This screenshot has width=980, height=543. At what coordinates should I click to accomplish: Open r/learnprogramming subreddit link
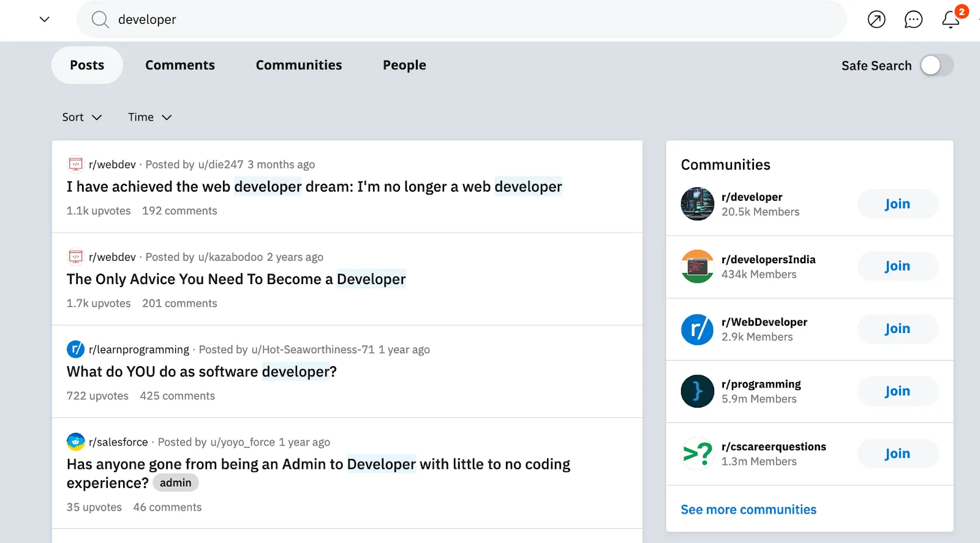(x=139, y=349)
